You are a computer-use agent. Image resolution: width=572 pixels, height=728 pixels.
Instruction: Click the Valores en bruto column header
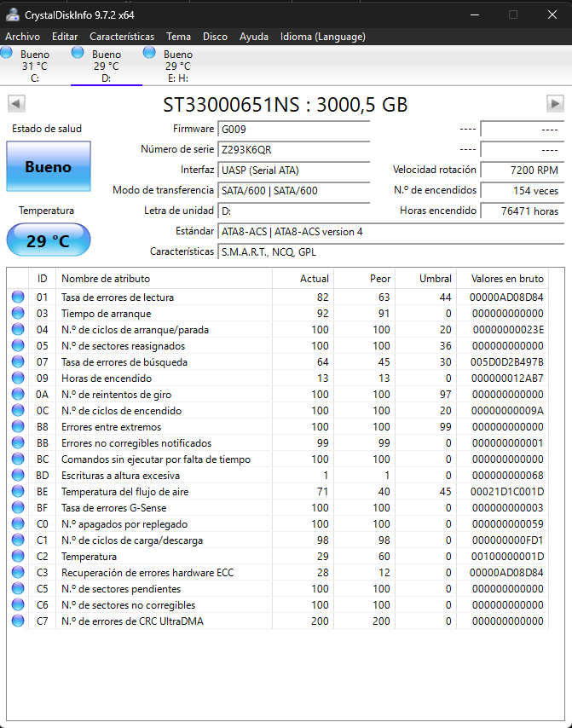[x=500, y=279]
